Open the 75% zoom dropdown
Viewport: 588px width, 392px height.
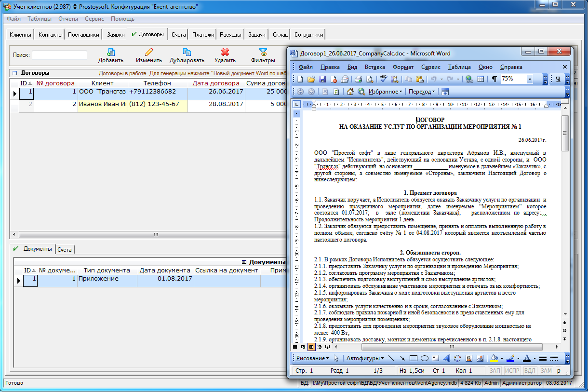[530, 79]
